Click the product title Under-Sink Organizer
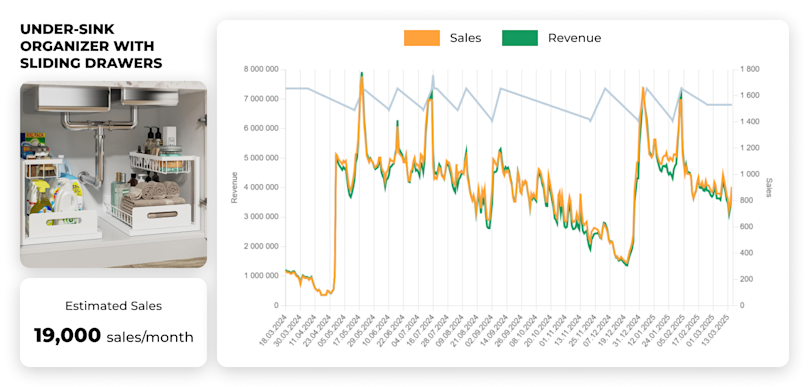The image size is (809, 387). tap(91, 46)
